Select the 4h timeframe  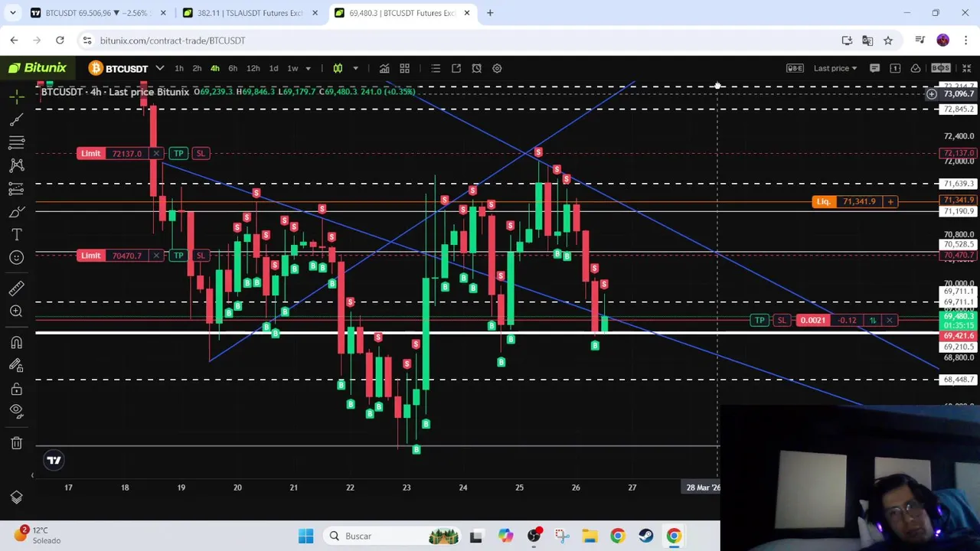(214, 68)
